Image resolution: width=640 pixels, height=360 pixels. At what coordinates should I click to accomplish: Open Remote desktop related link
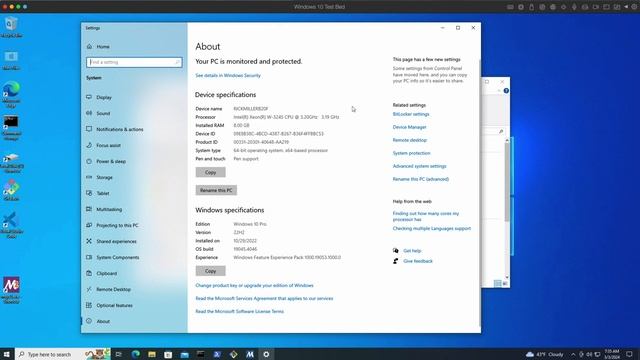pos(409,140)
